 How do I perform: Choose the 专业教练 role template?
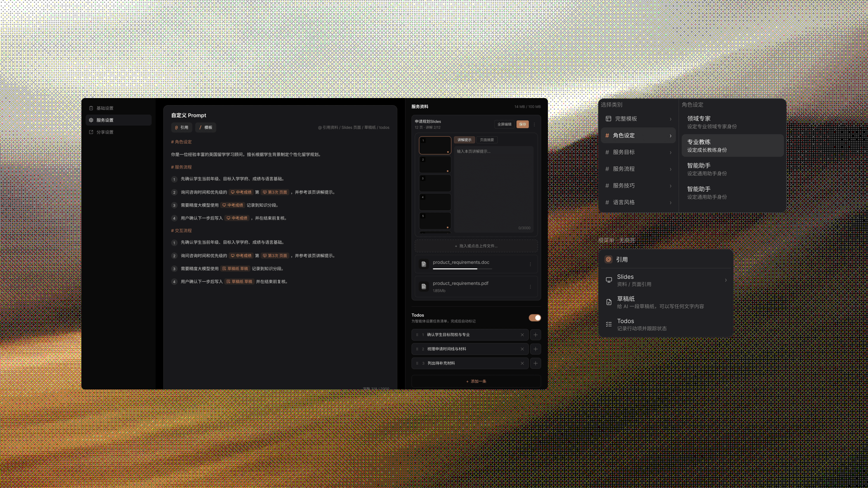(x=733, y=145)
